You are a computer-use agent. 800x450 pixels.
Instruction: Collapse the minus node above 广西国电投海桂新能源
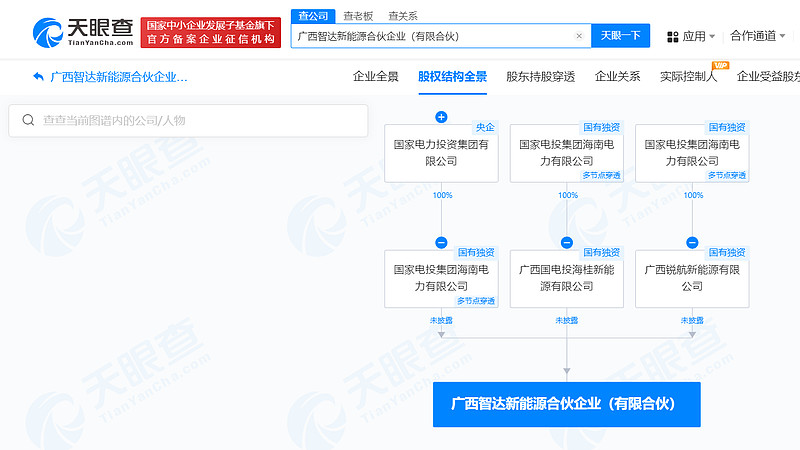tap(567, 242)
